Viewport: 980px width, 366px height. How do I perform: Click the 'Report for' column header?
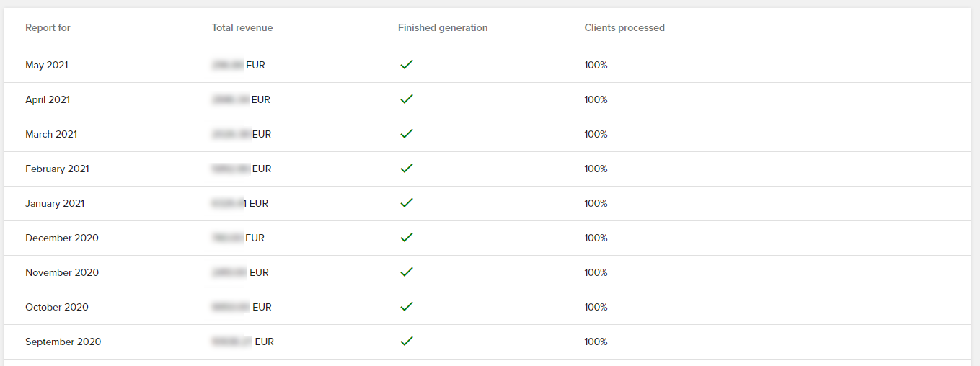[x=48, y=28]
